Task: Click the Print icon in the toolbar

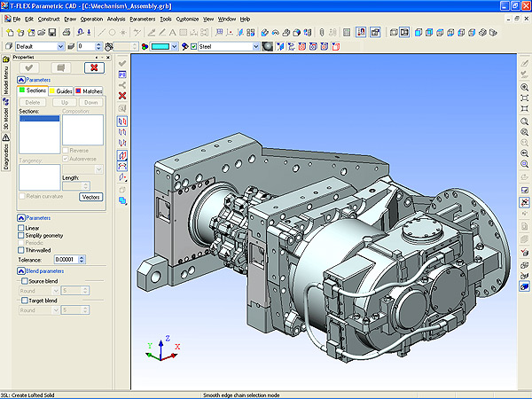Action: (x=66, y=33)
